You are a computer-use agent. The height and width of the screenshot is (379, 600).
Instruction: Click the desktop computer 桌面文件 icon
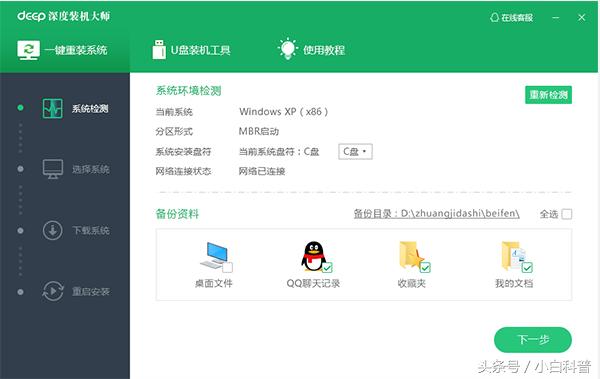tap(214, 255)
